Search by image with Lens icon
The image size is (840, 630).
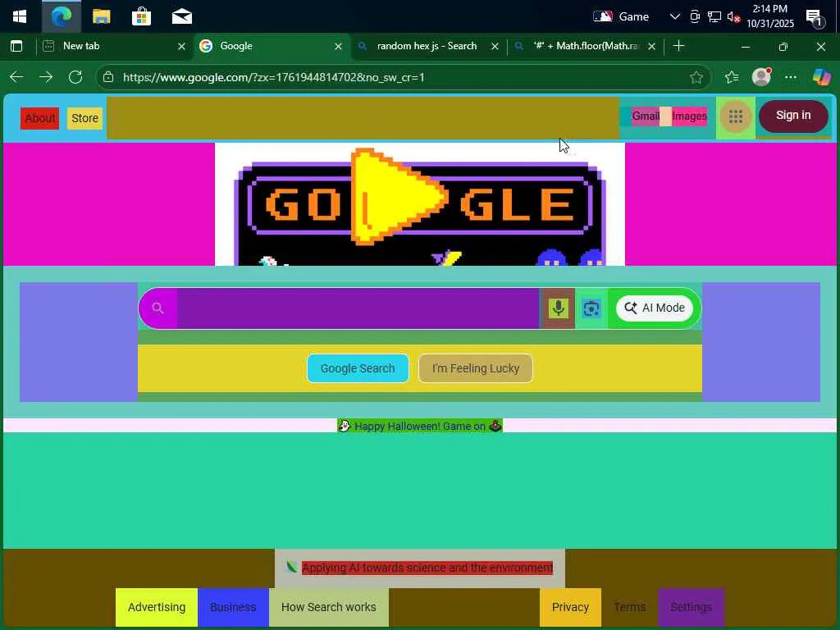tap(591, 308)
